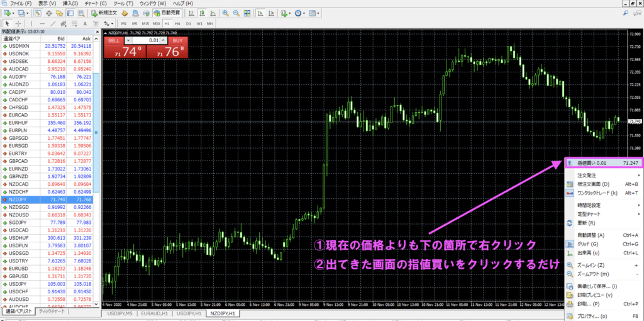
Task: Switch timeframe to M5
Action: click(135, 23)
